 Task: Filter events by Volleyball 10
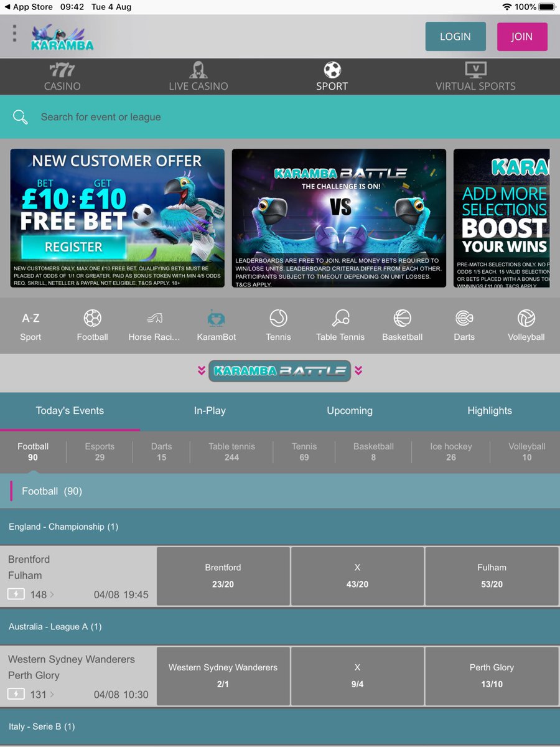527,452
